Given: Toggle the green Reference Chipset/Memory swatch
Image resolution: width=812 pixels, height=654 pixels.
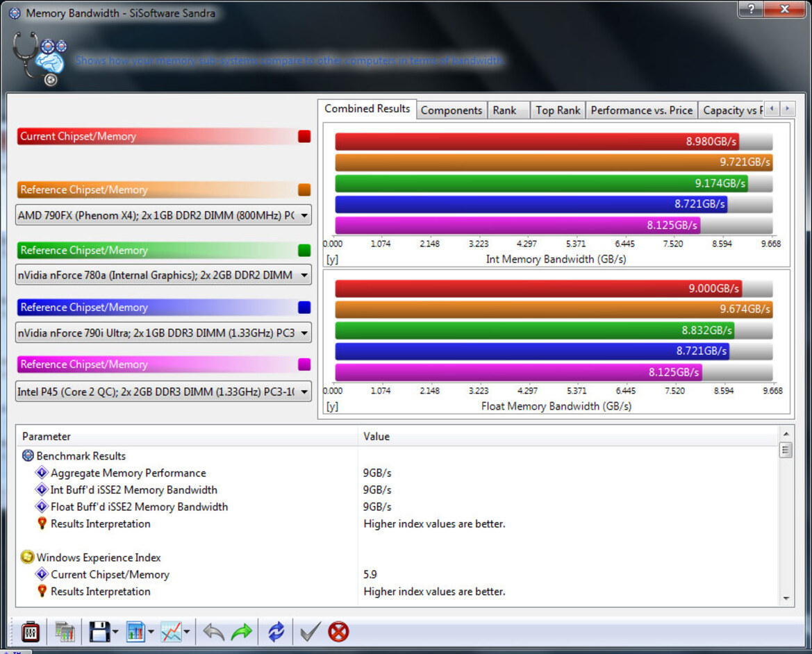Looking at the screenshot, I should [304, 251].
